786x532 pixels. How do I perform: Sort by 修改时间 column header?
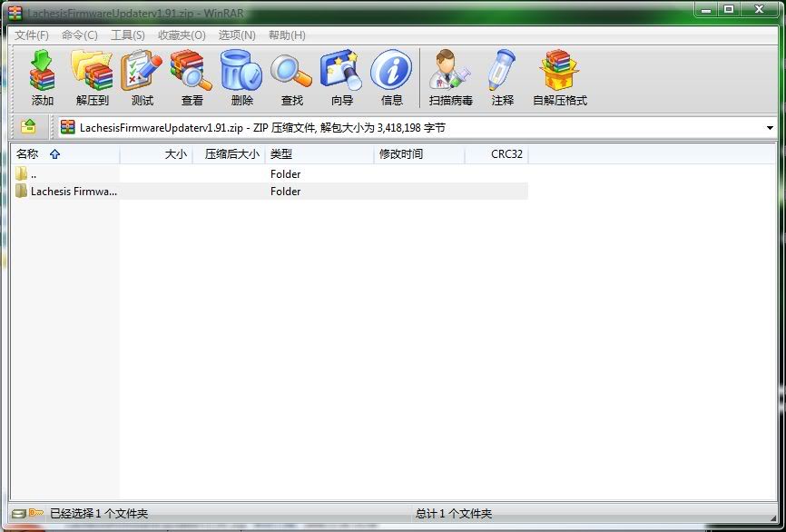tap(419, 154)
